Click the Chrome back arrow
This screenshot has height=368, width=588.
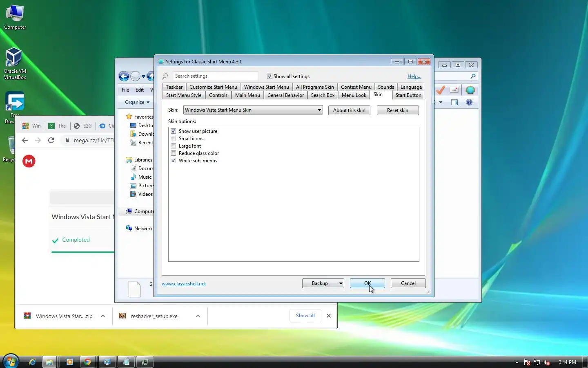tap(25, 140)
